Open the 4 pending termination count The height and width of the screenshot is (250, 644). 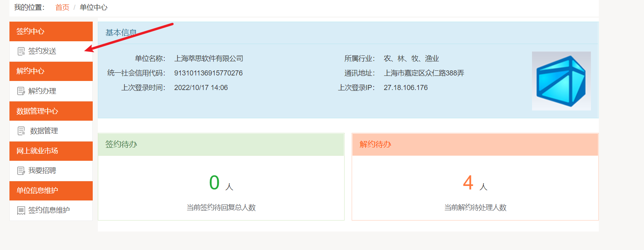(468, 183)
